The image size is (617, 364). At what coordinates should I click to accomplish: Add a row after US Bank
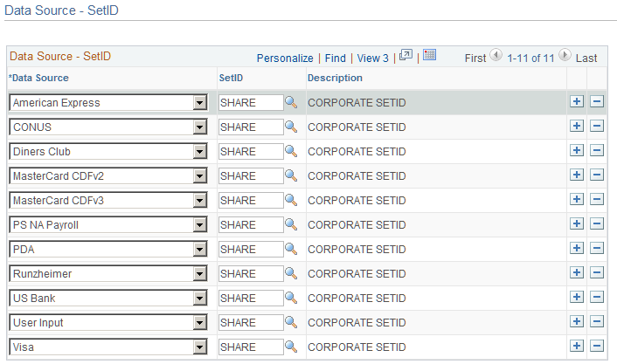[x=577, y=297]
